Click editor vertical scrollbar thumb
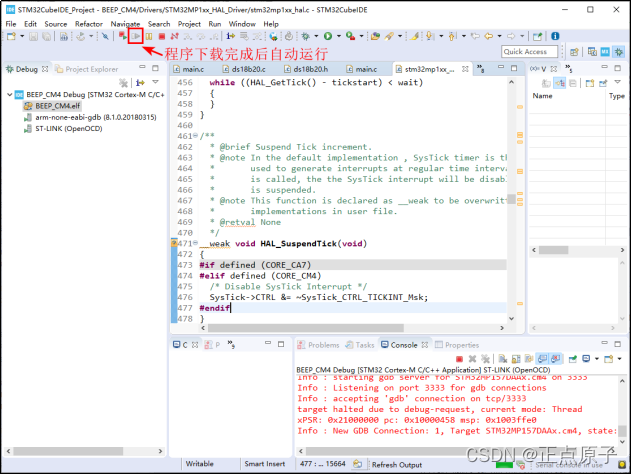Screen dimensions: 632x475 point(511,199)
